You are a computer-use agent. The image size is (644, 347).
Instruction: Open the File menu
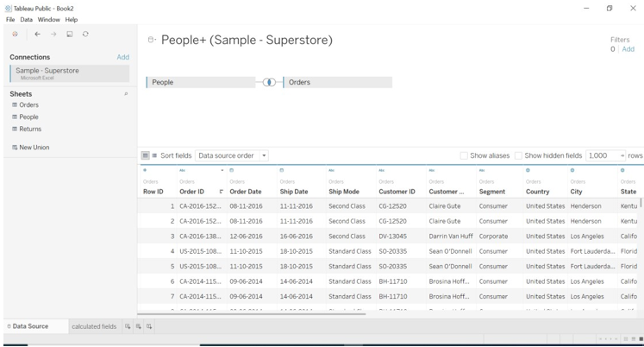pyautogui.click(x=10, y=19)
